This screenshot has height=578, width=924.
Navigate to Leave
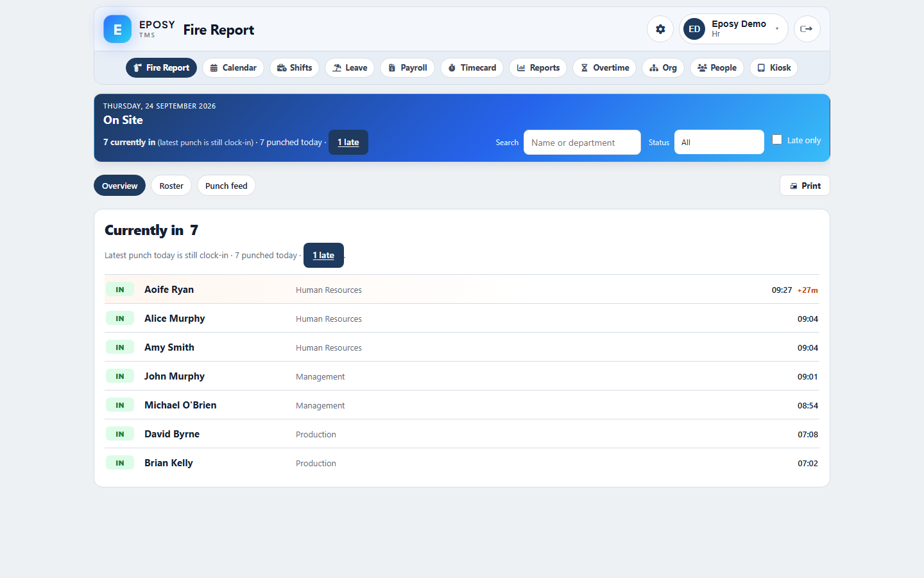[x=350, y=67]
